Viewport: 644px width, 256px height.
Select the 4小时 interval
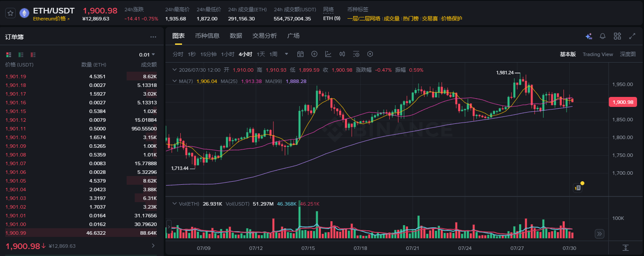pyautogui.click(x=246, y=54)
